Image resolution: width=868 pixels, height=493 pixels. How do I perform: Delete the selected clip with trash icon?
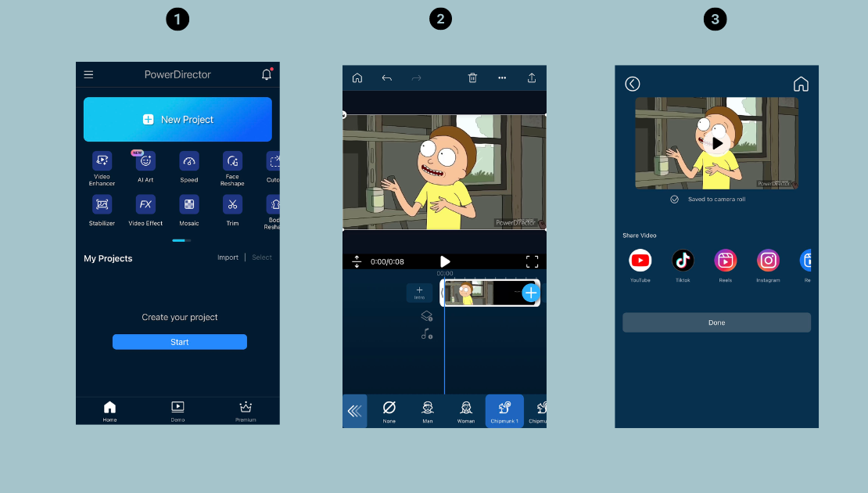[473, 77]
